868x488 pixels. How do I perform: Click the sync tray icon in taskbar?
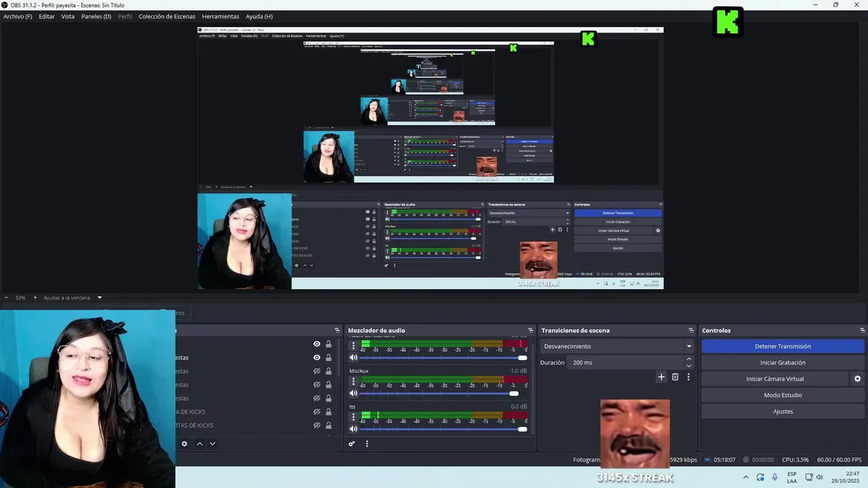760,478
